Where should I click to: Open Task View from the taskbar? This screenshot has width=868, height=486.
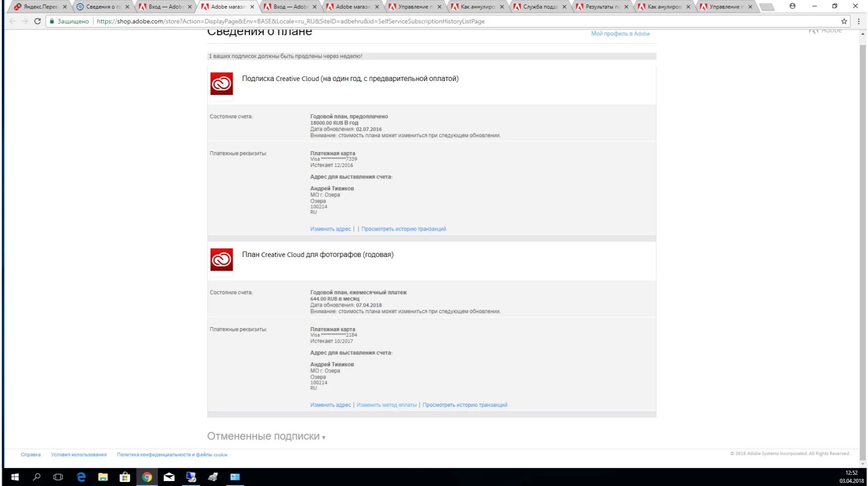(58, 477)
